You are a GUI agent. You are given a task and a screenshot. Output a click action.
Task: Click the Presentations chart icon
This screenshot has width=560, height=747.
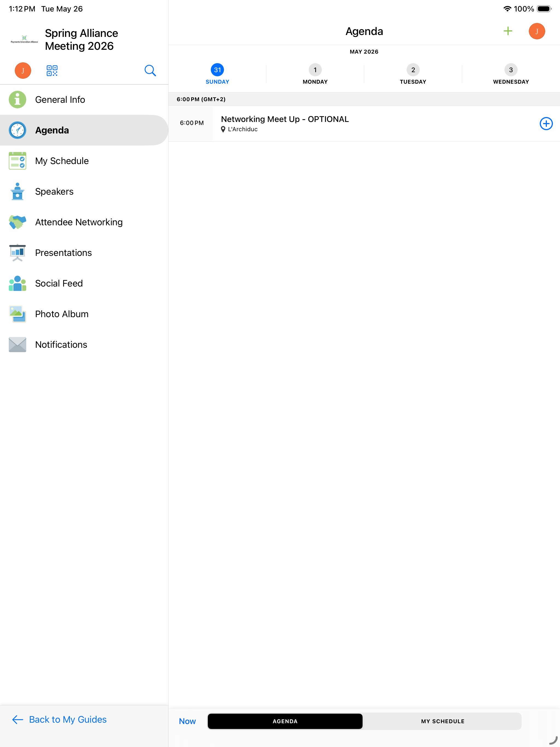point(17,253)
